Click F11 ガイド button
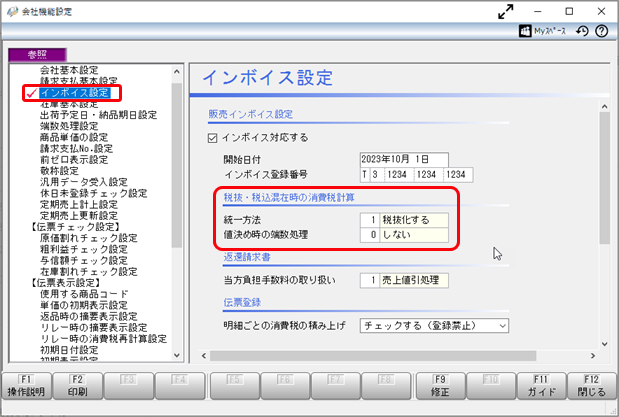 (x=541, y=386)
